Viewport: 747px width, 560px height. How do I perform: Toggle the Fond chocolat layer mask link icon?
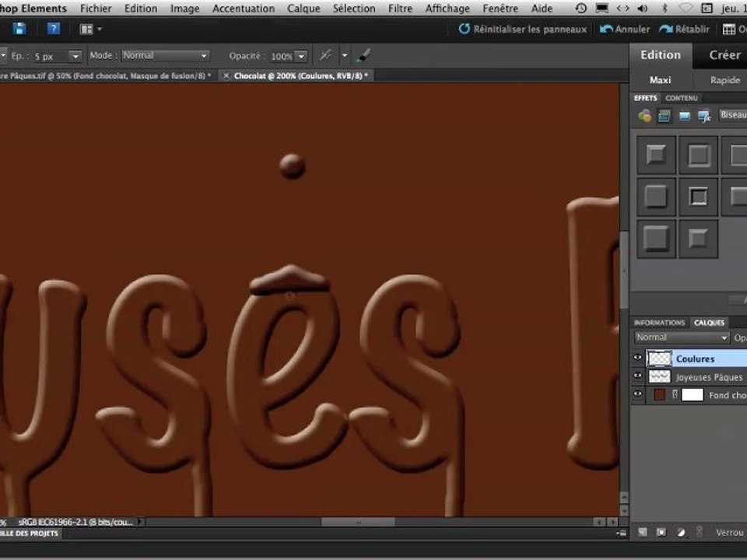(x=675, y=395)
